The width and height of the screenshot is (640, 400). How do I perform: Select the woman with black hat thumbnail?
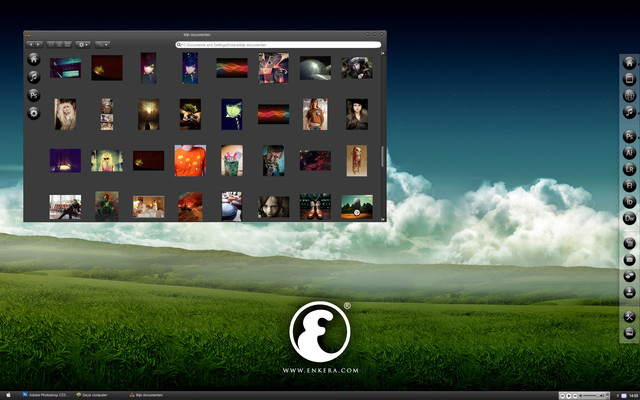click(x=357, y=114)
